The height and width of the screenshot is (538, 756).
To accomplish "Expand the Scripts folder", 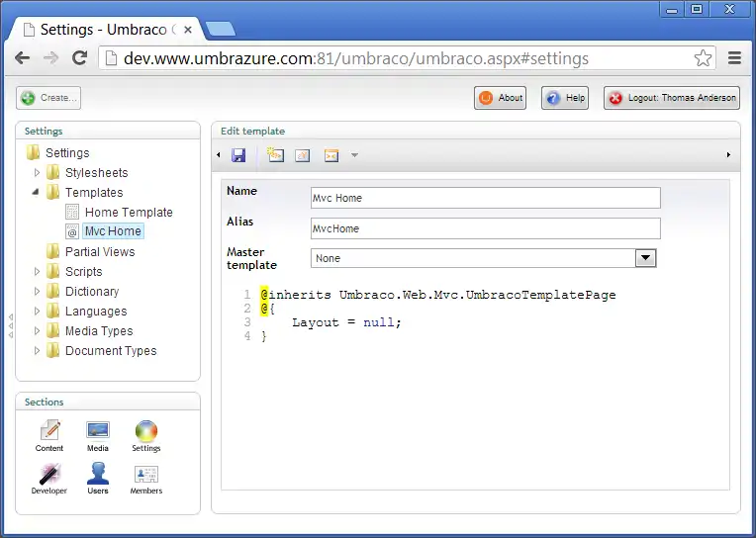I will [x=37, y=271].
